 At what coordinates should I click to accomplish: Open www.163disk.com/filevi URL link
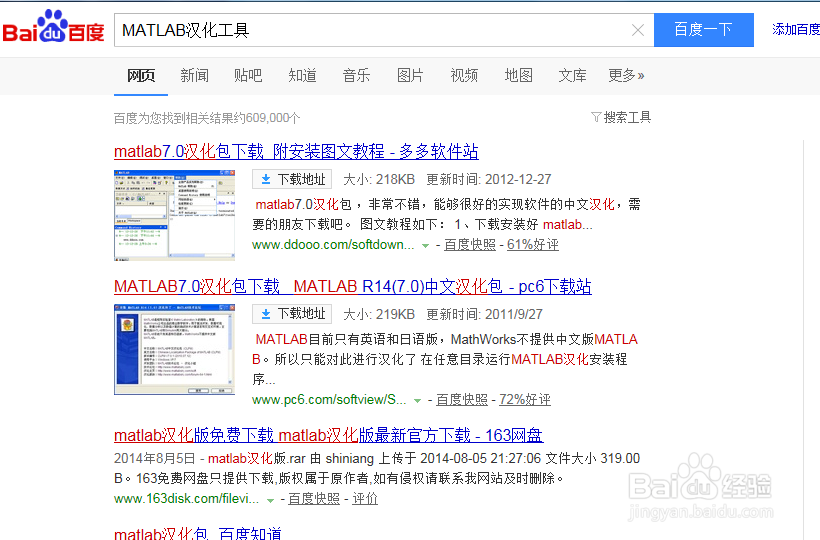186,499
